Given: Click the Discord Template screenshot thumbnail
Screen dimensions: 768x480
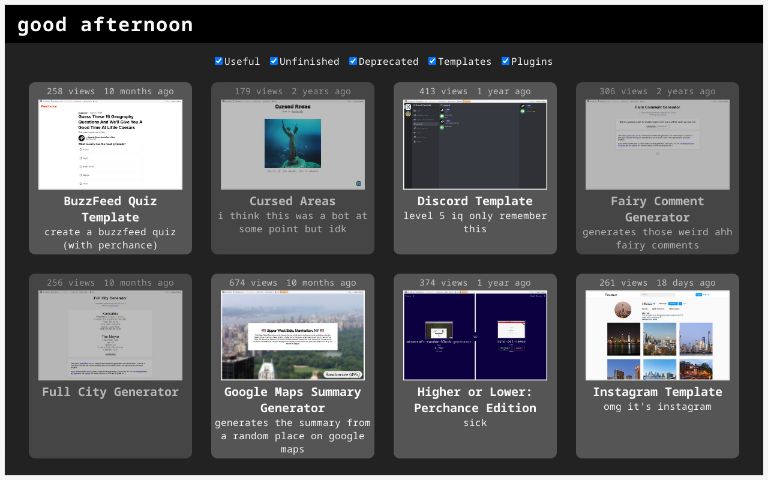Looking at the screenshot, I should (x=475, y=144).
